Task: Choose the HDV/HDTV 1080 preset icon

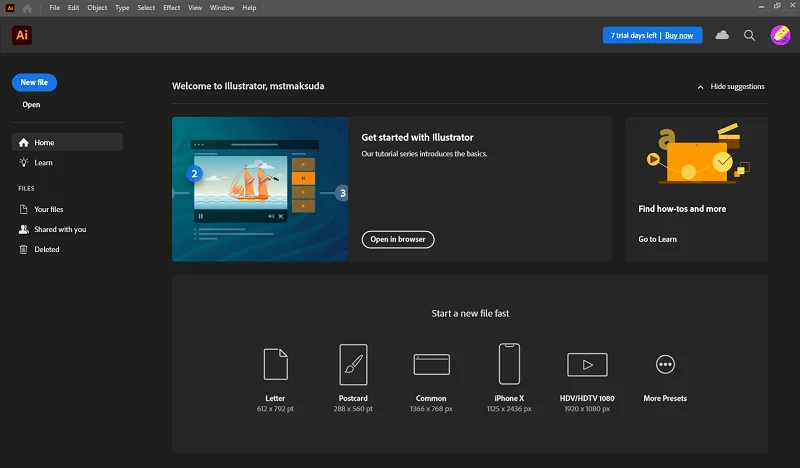Action: tap(587, 364)
